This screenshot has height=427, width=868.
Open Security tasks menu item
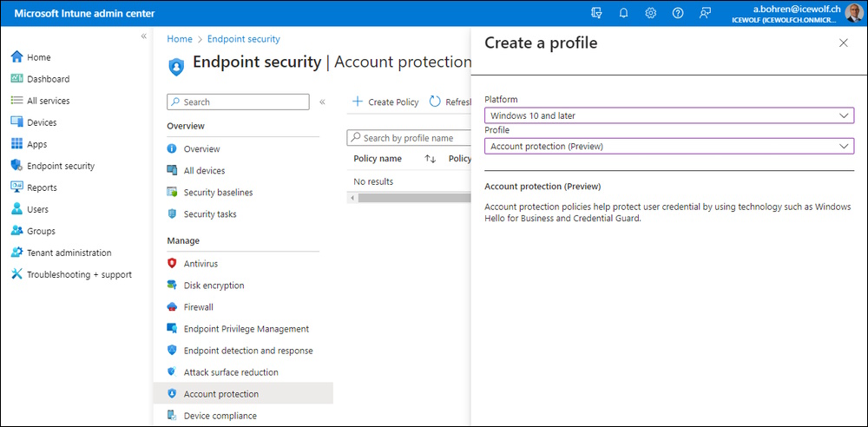tap(210, 213)
